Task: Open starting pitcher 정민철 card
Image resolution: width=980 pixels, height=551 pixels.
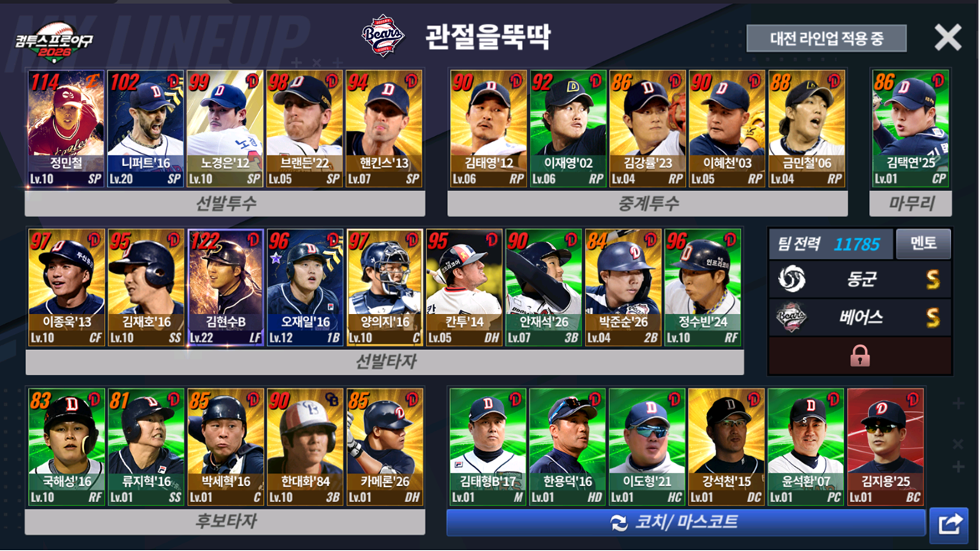Action: coord(65,129)
